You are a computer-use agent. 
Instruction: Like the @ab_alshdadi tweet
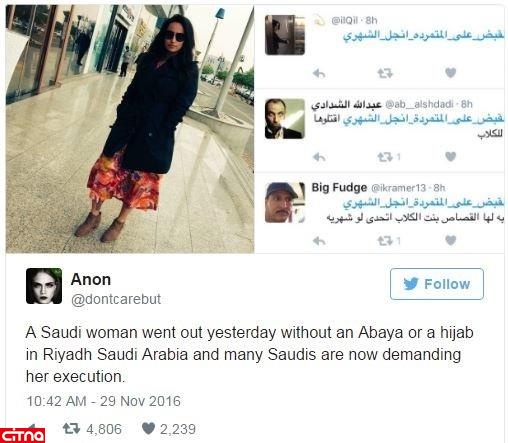(450, 156)
